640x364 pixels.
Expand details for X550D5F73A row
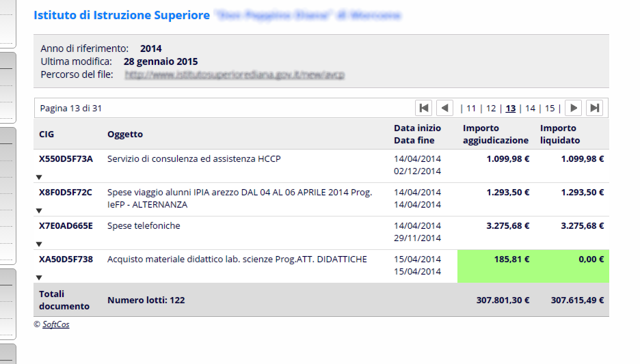point(39,178)
